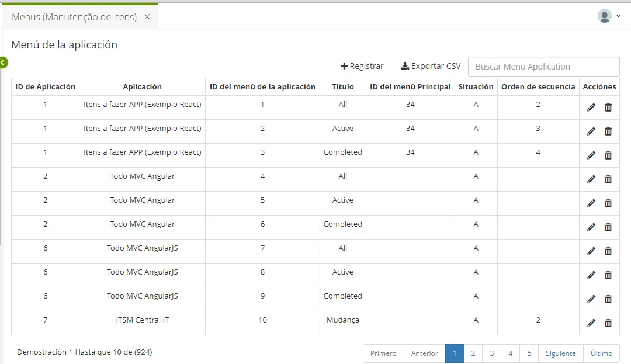Edit menu row with ID 7
The image size is (631, 364).
point(591,251)
